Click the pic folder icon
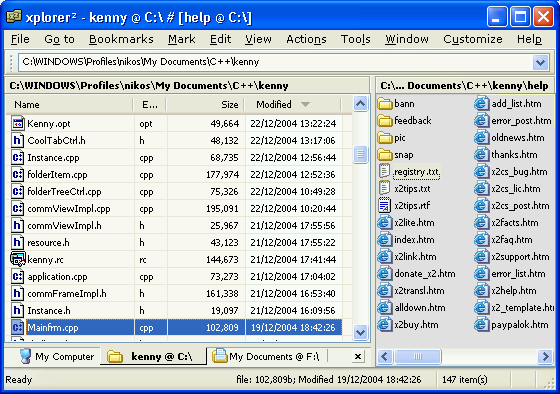The width and height of the screenshot is (560, 394). point(385,138)
